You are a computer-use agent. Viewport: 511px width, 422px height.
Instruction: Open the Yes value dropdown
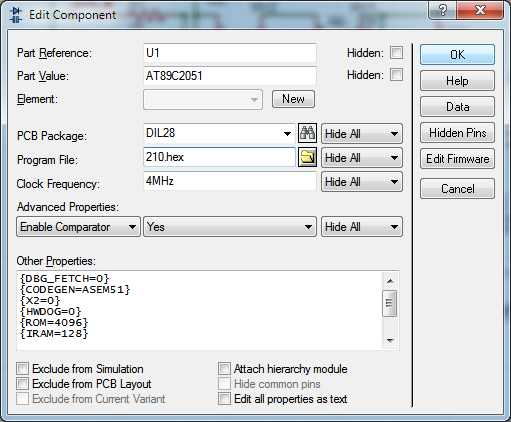point(230,227)
